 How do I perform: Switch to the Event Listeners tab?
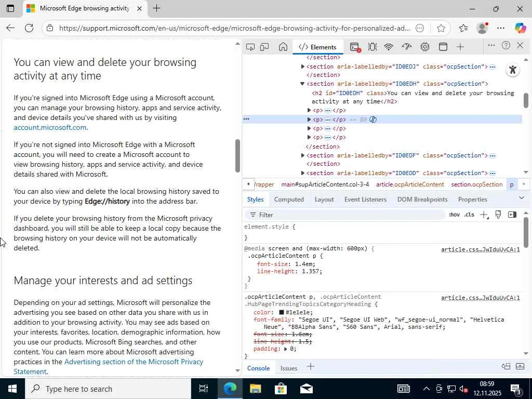[x=365, y=199]
